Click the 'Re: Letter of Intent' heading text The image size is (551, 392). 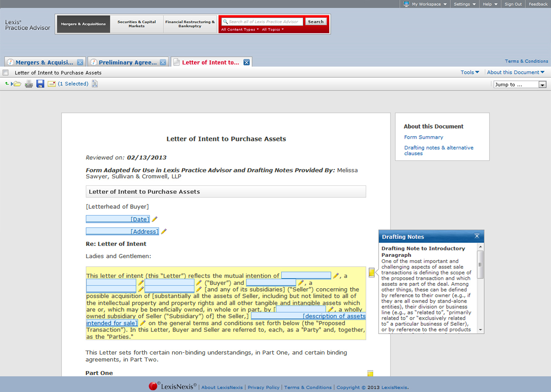pyautogui.click(x=116, y=244)
